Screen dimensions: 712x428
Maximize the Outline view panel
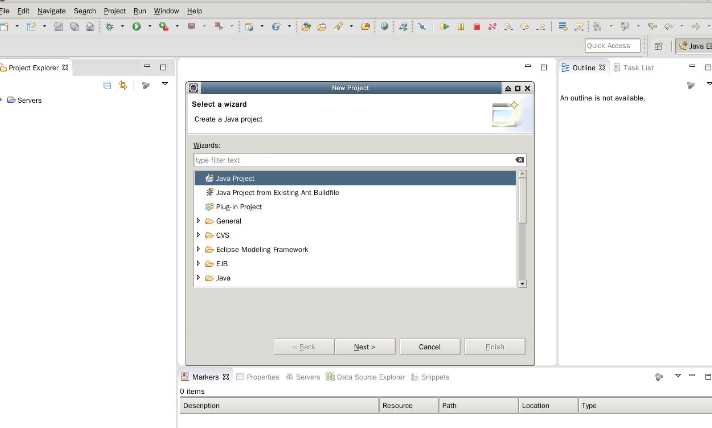pos(707,67)
